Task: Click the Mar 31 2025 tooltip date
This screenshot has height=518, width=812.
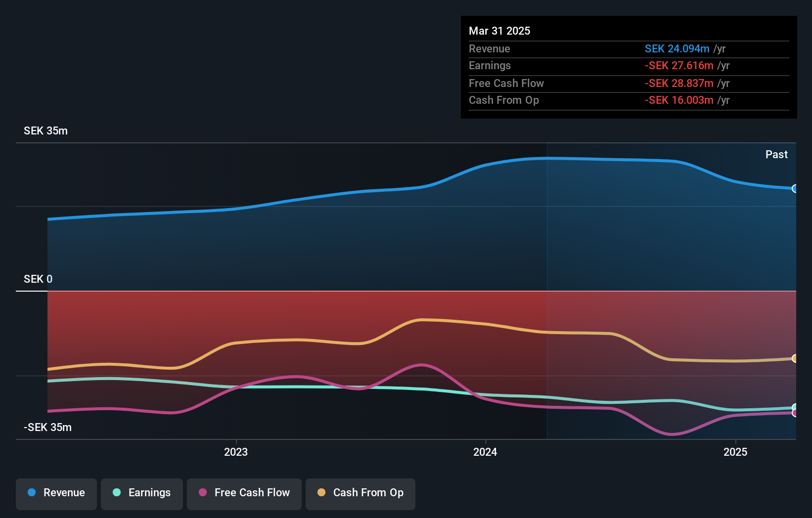Action: pyautogui.click(x=499, y=31)
